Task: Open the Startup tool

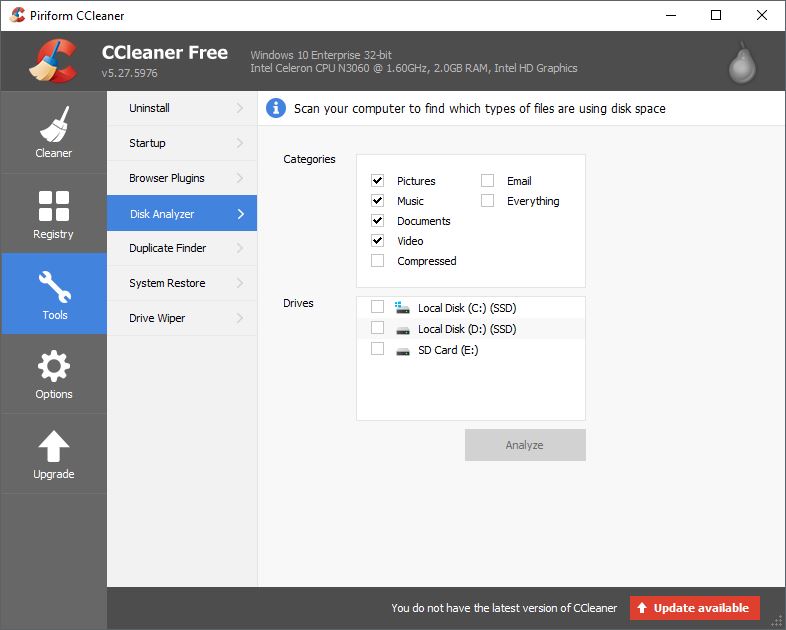Action: [x=182, y=143]
